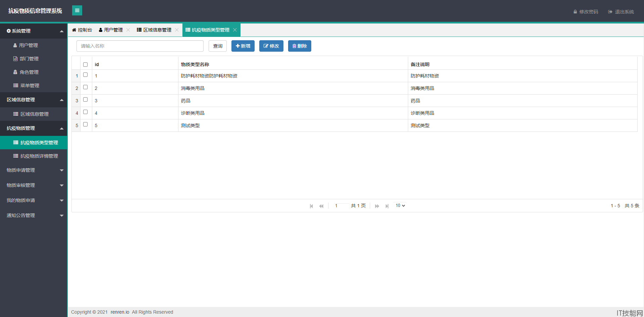Check the row for 消毒类用品

85,87
